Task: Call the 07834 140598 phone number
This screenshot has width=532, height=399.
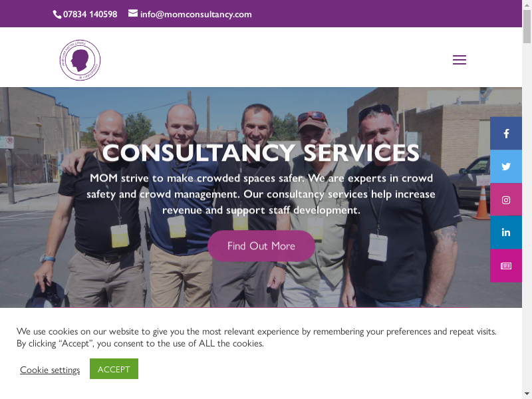Action: (x=90, y=14)
